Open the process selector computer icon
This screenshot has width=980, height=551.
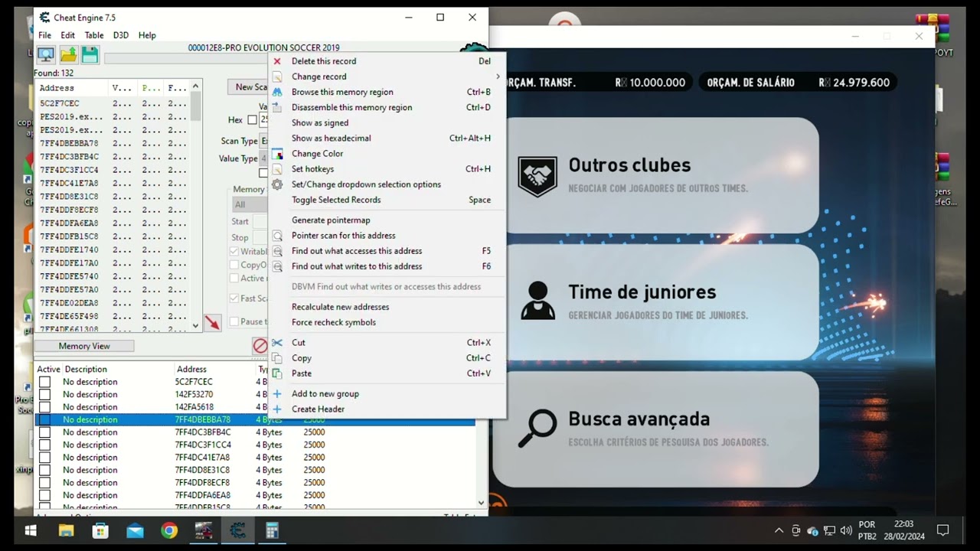[46, 54]
